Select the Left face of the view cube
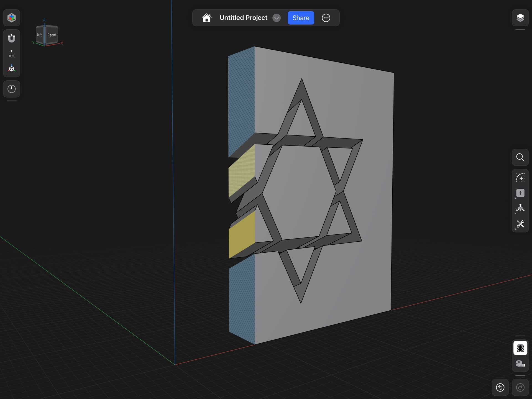The width and height of the screenshot is (532, 399). pyautogui.click(x=40, y=35)
